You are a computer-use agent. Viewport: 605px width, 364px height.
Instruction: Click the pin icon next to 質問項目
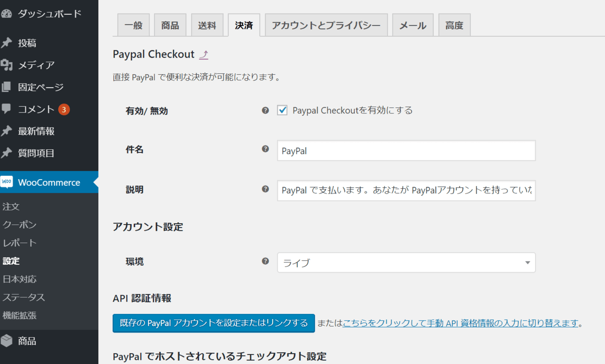tap(6, 153)
